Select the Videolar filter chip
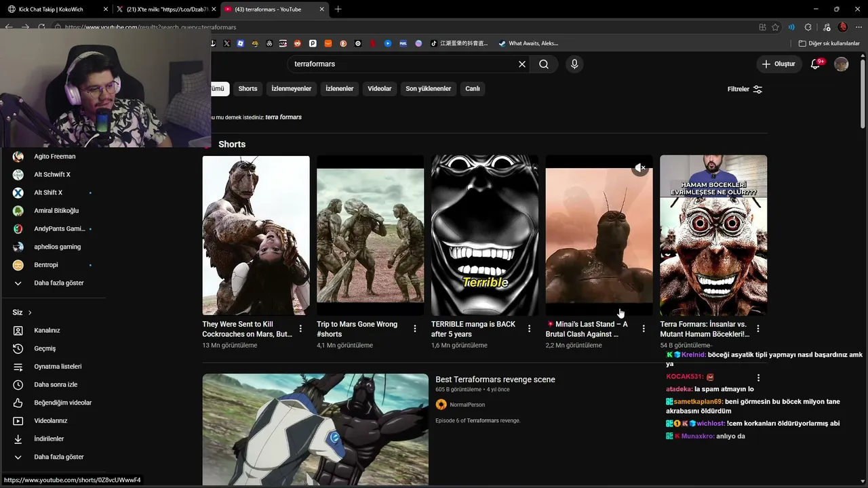This screenshot has width=868, height=488. (380, 89)
